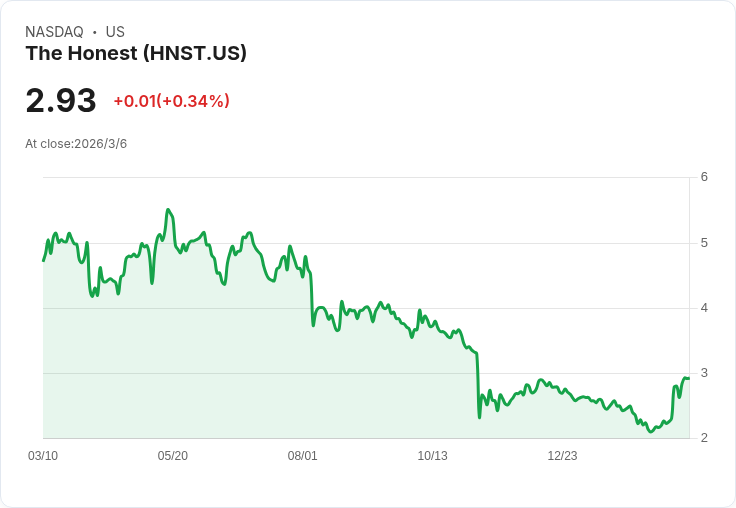Click the At close:2026/3/6 date text

(76, 144)
